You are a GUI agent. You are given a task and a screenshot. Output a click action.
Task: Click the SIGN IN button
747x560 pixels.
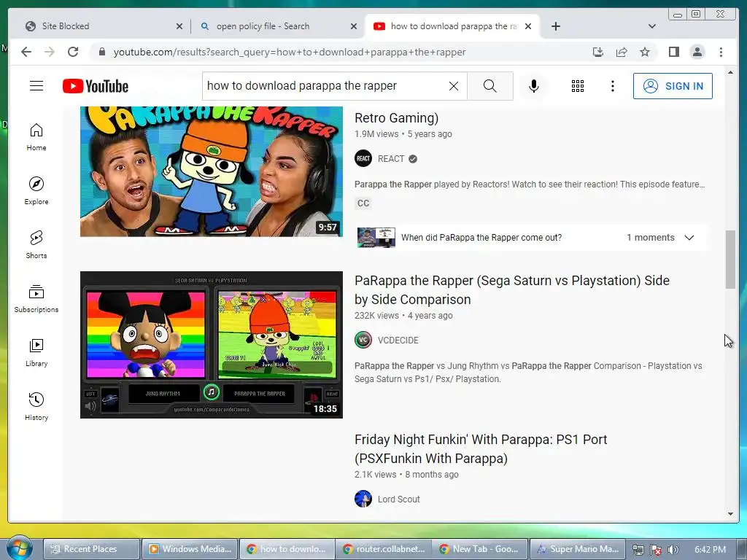[x=673, y=86]
